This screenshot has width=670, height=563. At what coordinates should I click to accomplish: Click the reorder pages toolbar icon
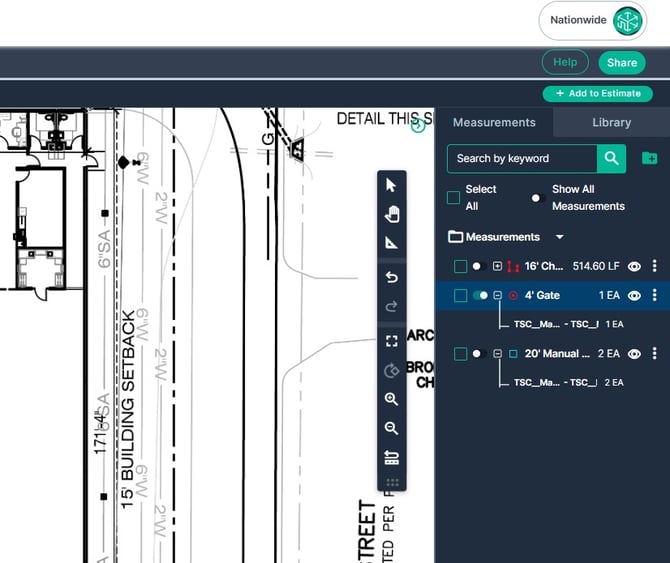click(391, 457)
